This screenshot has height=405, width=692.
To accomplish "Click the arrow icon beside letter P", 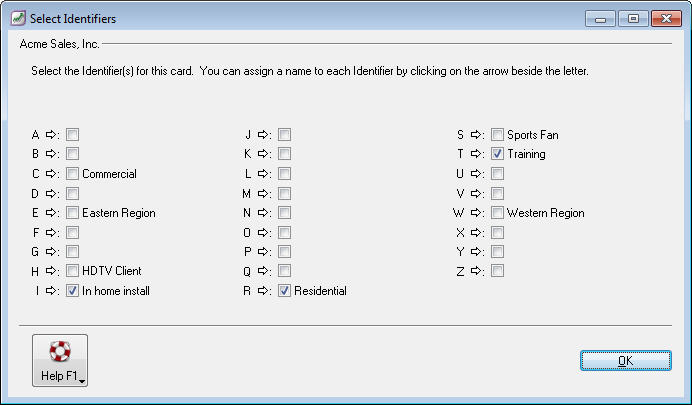I will [x=263, y=251].
